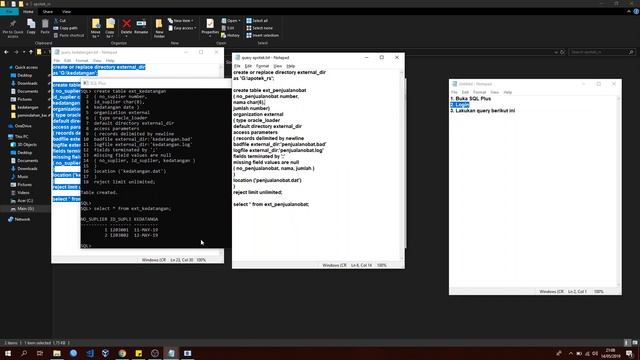Screen dimensions: 640x360
Task: Open File Explorer from taskbar
Action: pyautogui.click(x=57, y=353)
